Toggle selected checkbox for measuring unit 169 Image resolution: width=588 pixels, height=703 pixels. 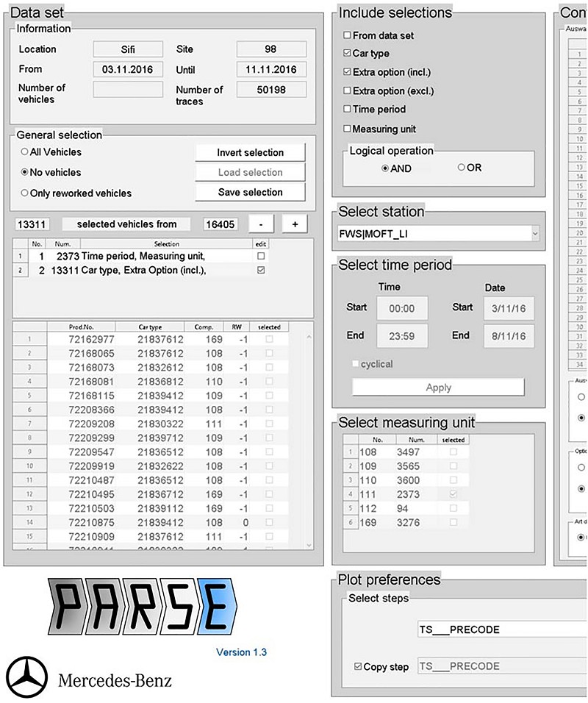pyautogui.click(x=453, y=522)
